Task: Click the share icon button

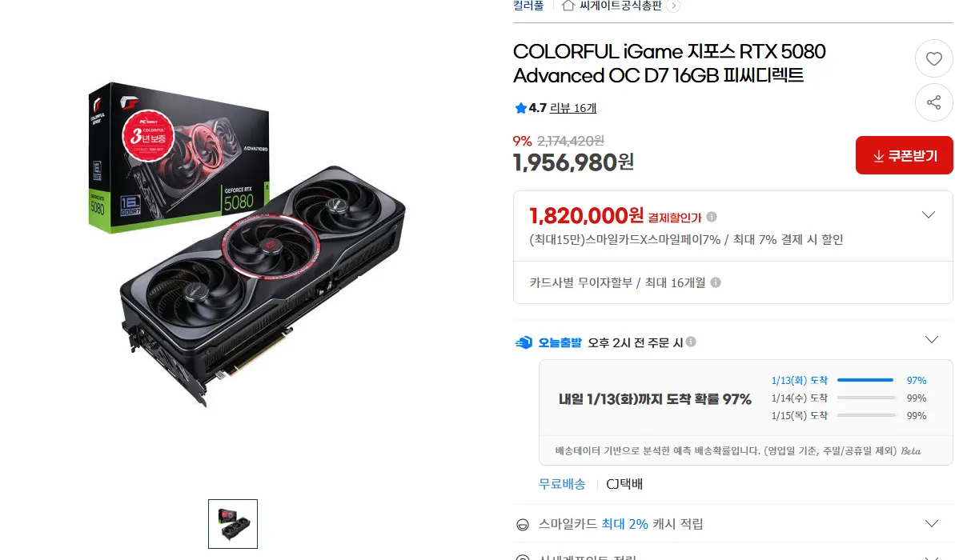Action: (933, 102)
